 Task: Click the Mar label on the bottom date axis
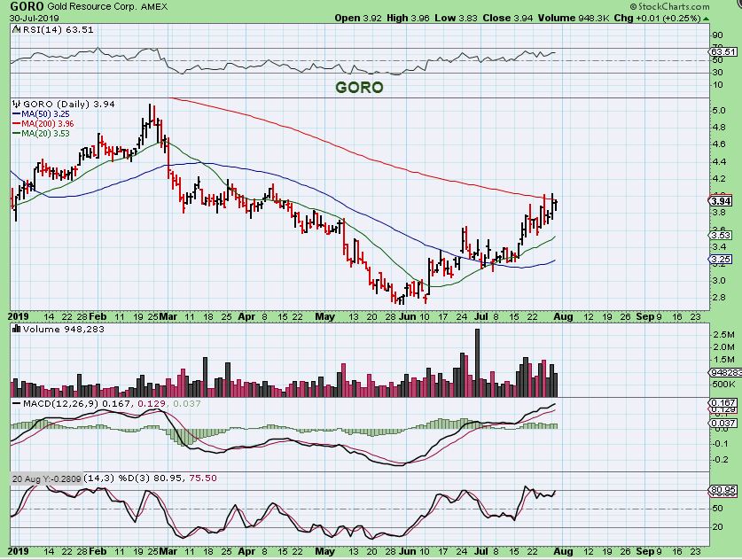click(168, 551)
